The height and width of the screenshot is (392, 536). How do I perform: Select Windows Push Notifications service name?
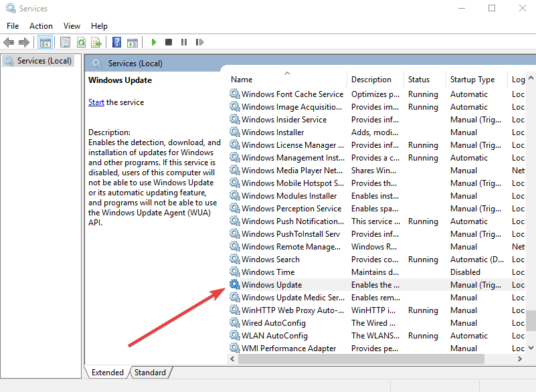tap(292, 221)
